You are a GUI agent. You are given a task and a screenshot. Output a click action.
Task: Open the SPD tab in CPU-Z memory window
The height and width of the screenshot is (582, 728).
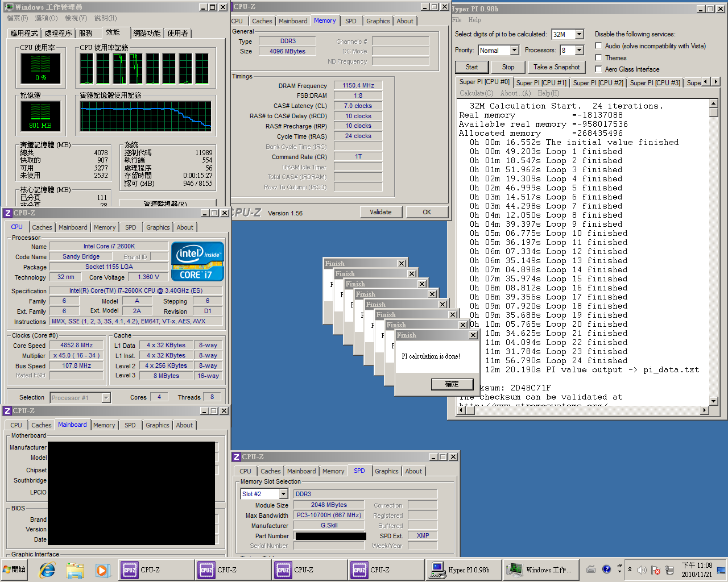click(x=351, y=21)
